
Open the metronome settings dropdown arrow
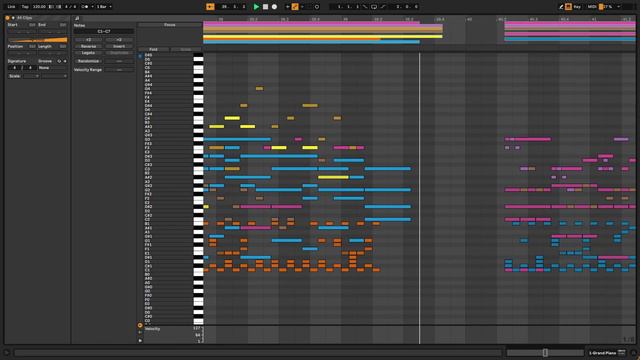pos(92,7)
